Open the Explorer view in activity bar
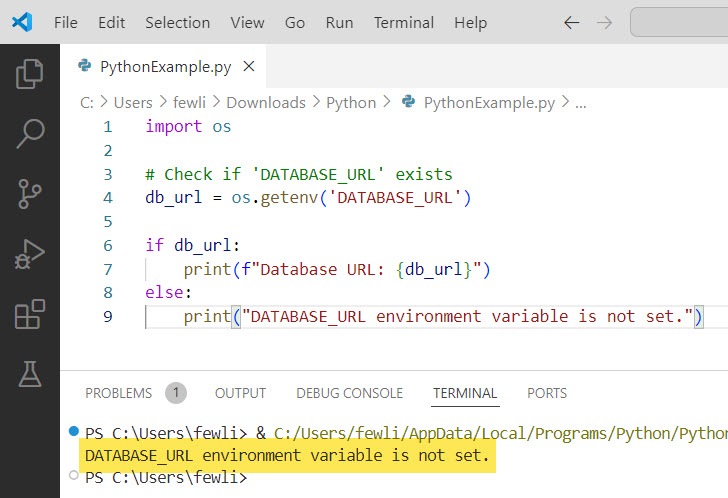This screenshot has width=728, height=498. [x=30, y=73]
